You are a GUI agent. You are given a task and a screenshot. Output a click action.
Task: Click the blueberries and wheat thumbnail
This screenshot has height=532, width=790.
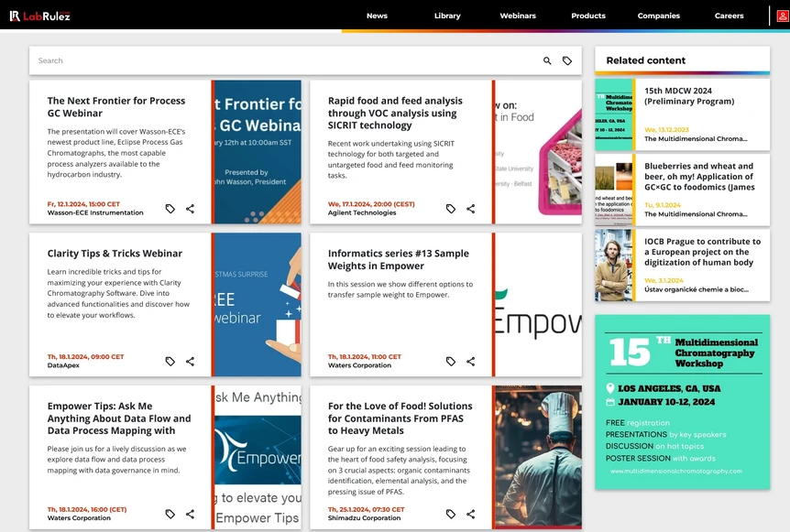pyautogui.click(x=615, y=190)
